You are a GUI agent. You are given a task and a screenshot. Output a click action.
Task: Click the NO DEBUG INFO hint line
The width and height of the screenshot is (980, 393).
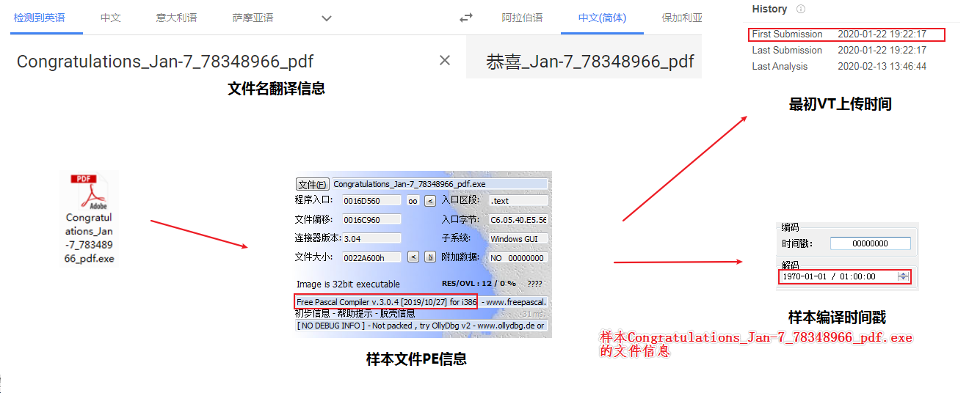click(421, 325)
